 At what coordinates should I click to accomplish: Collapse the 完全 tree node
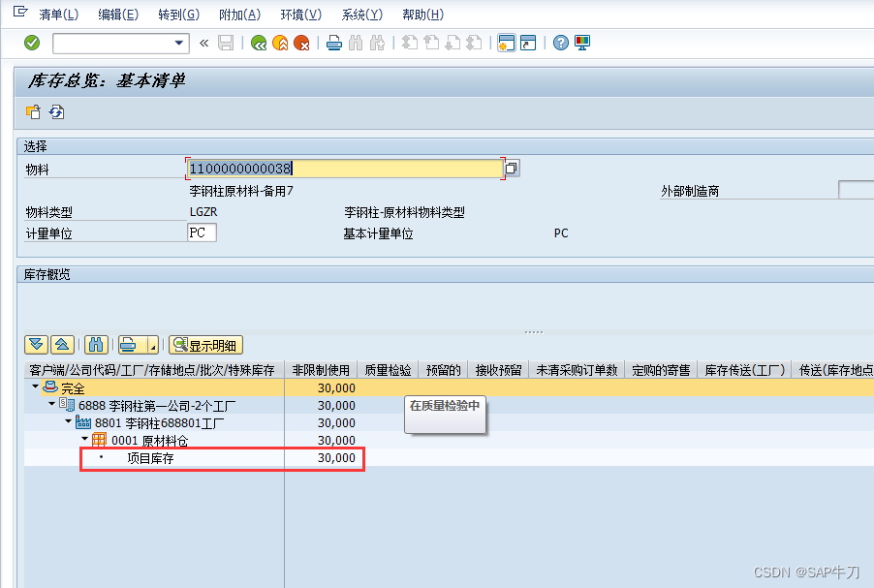click(x=35, y=386)
